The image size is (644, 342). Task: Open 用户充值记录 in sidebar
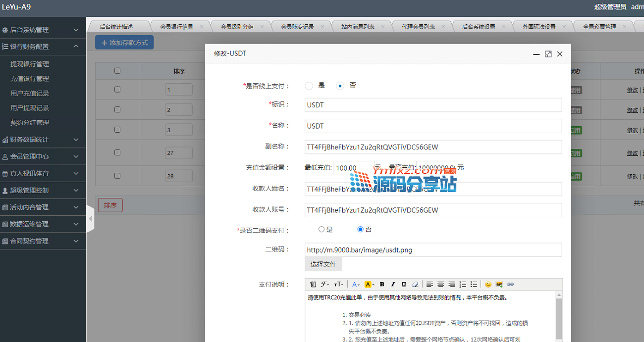30,93
